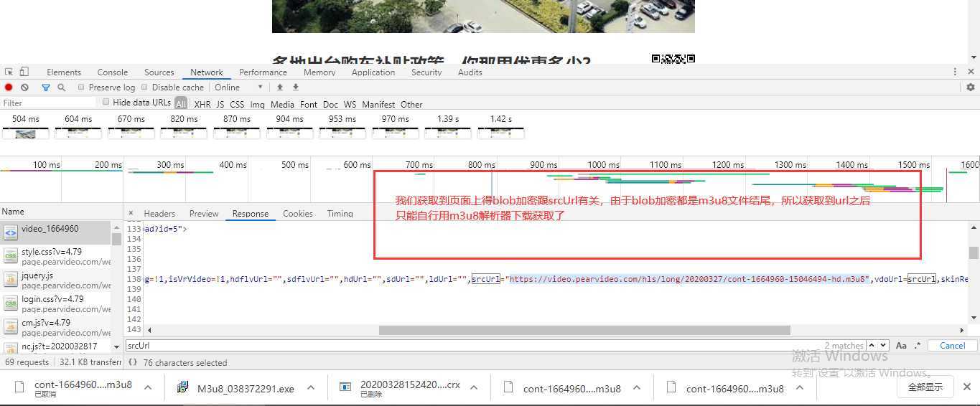Jump to previous search match

(x=872, y=346)
